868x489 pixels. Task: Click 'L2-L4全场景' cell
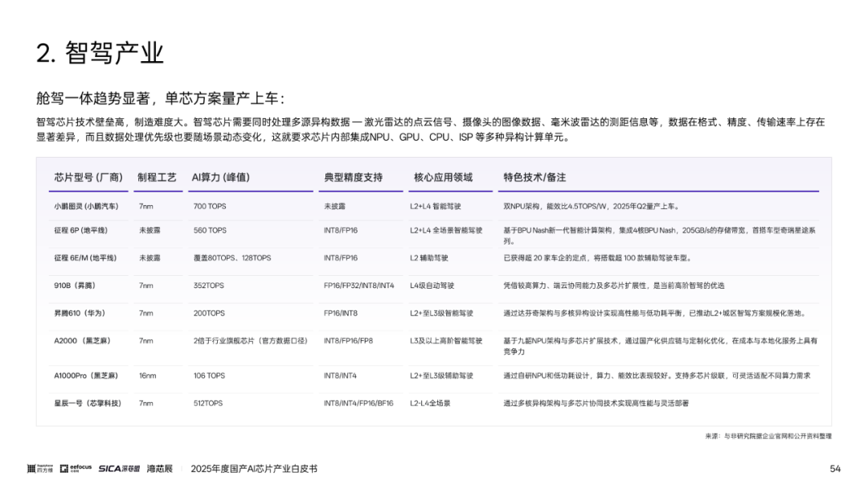click(430, 403)
